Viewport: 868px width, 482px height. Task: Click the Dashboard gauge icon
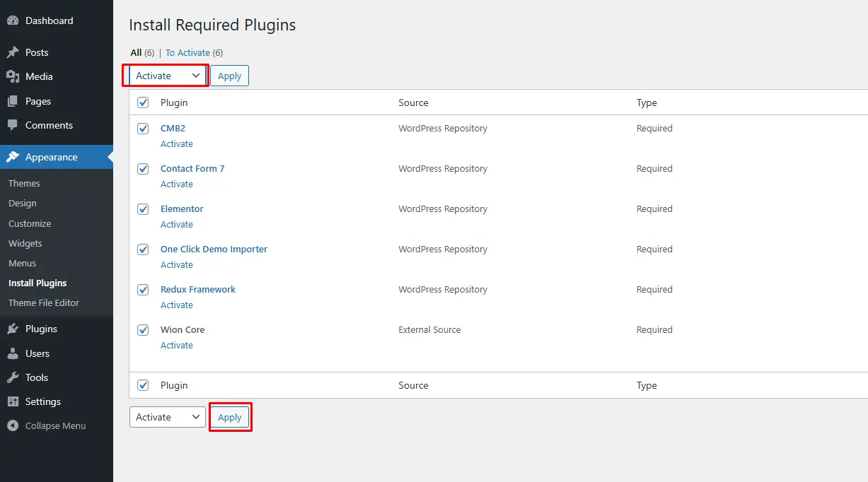(x=13, y=20)
